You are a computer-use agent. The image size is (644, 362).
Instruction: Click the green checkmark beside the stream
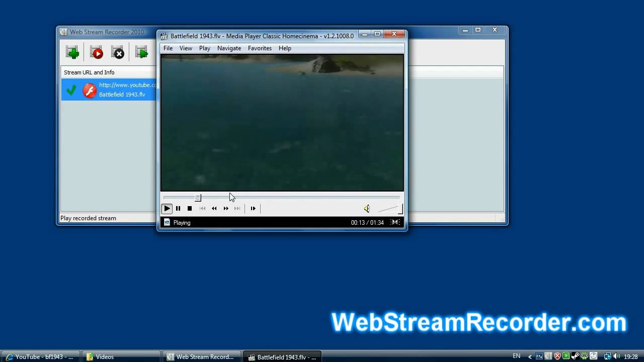pyautogui.click(x=71, y=90)
